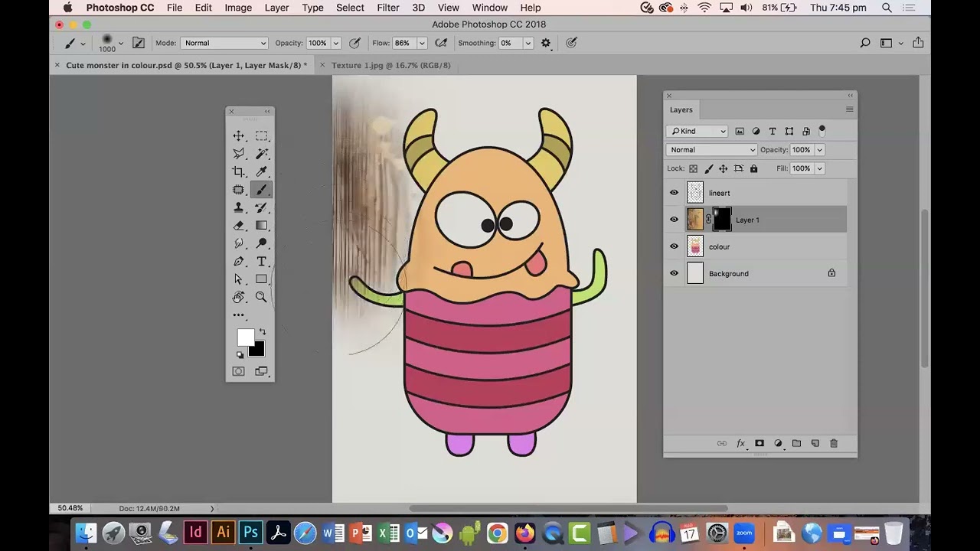Viewport: 980px width, 551px height.
Task: Select the Zoom tool in toolbox
Action: pos(261,297)
